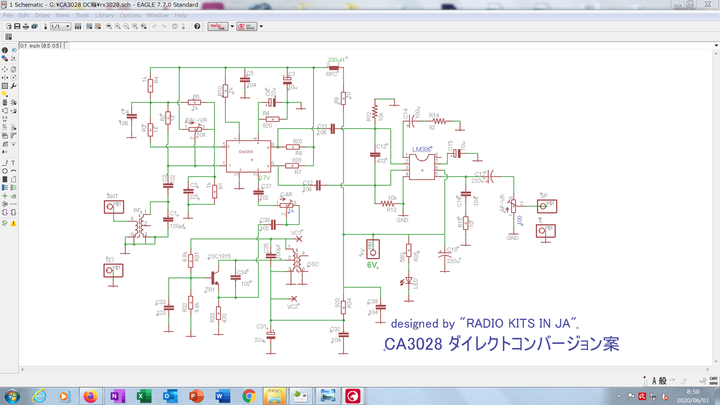Click the Grid settings icon
The width and height of the screenshot is (720, 405).
8,37
